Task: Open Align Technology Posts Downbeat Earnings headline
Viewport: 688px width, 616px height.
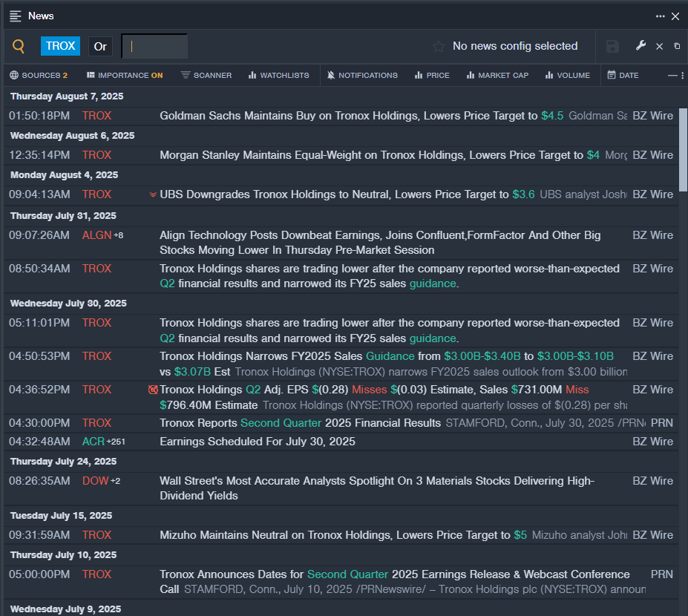Action: point(380,243)
